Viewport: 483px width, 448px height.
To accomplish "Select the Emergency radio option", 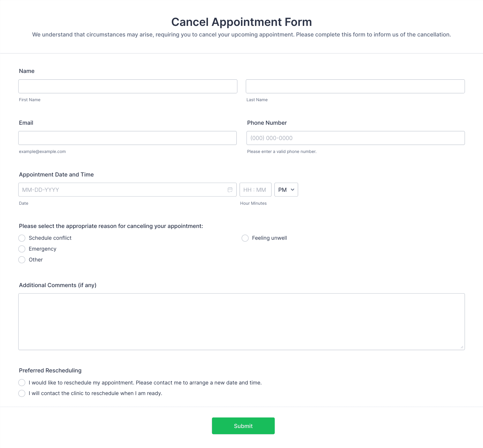I will pyautogui.click(x=22, y=249).
